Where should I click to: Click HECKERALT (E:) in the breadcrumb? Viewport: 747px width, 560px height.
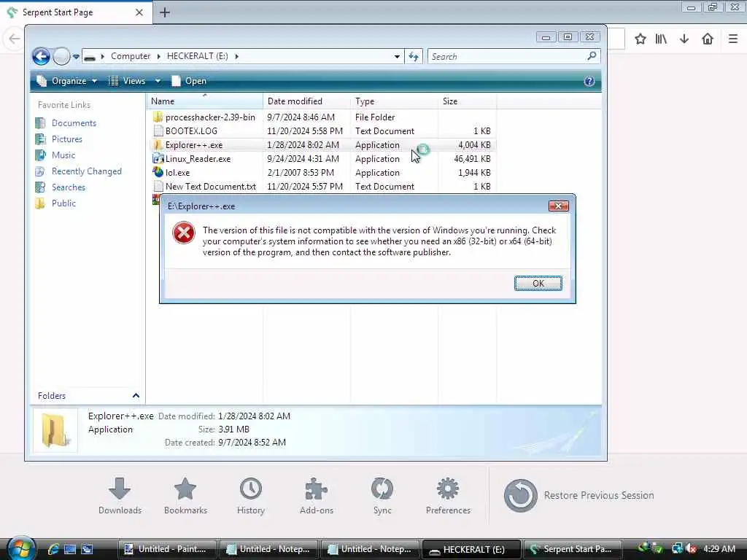pyautogui.click(x=197, y=56)
